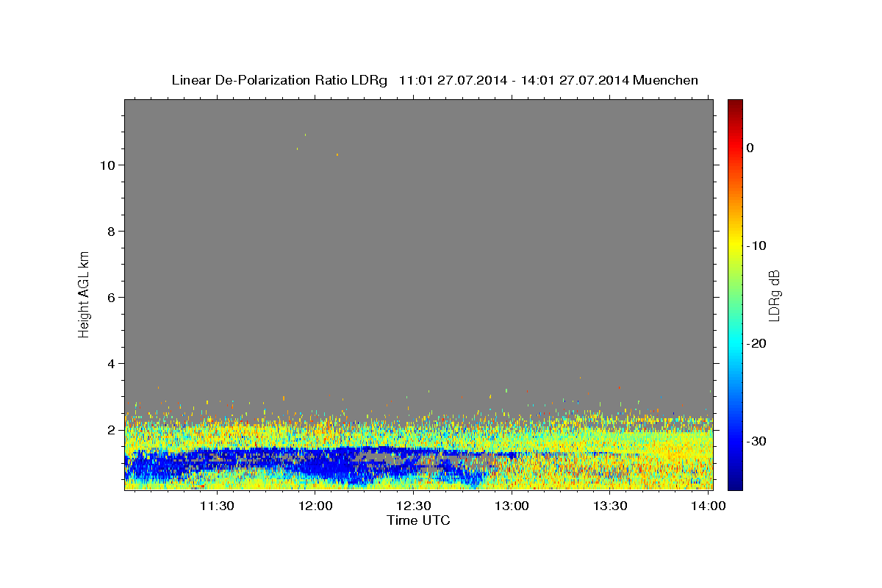The height and width of the screenshot is (588, 882).
Task: Click the height label '2'
Action: 110,430
